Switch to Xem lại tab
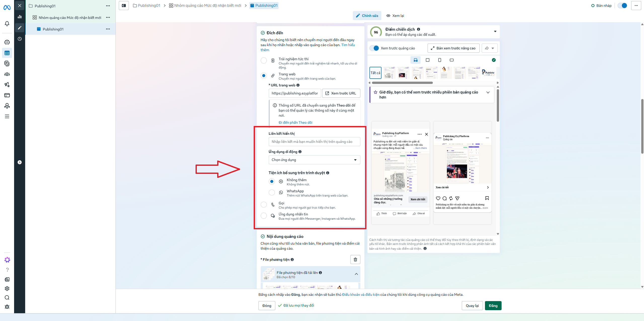Viewport: 644px width, 321px height. click(395, 16)
